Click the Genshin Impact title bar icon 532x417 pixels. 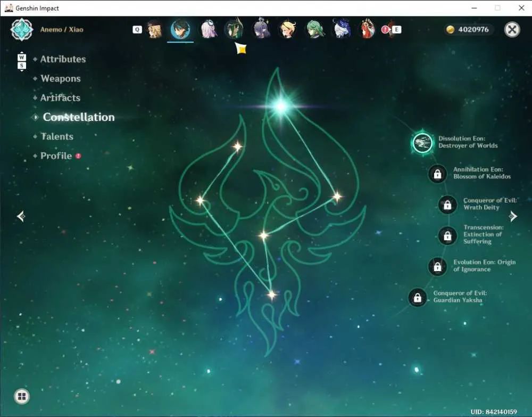tap(9, 8)
